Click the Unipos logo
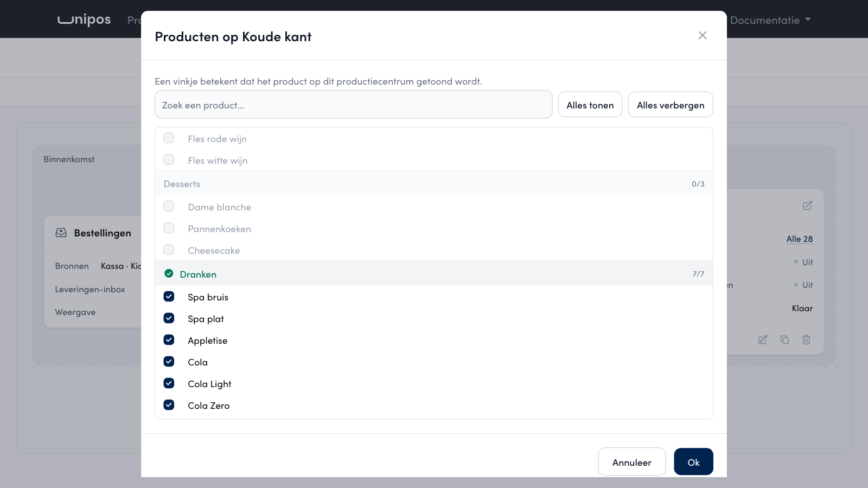The height and width of the screenshot is (488, 868). [84, 20]
